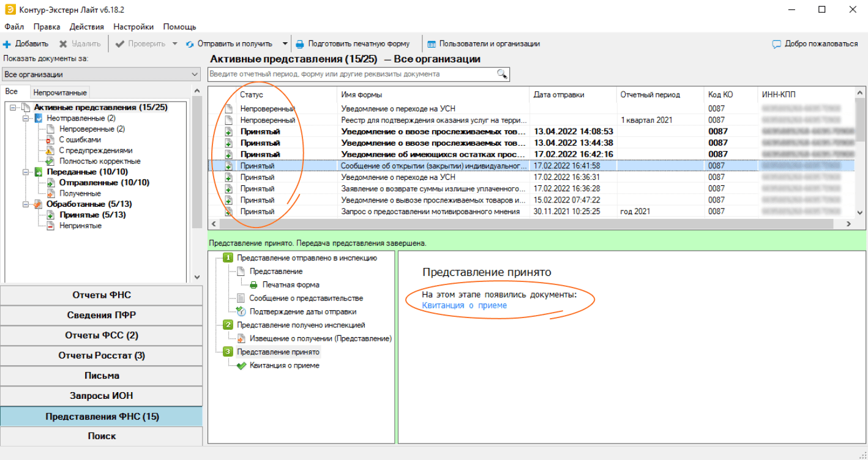Switch to the Непрочитанные tab
This screenshot has height=460, width=868.
(x=60, y=92)
